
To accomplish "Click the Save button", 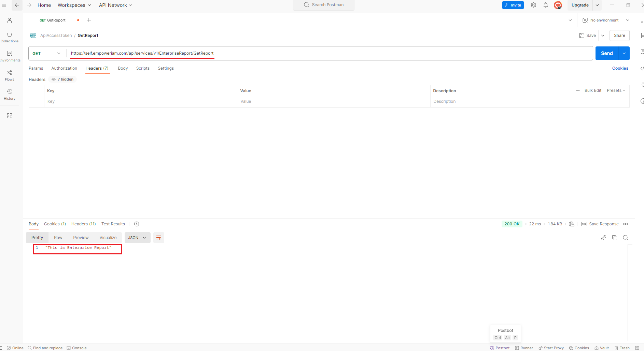I will [x=588, y=36].
